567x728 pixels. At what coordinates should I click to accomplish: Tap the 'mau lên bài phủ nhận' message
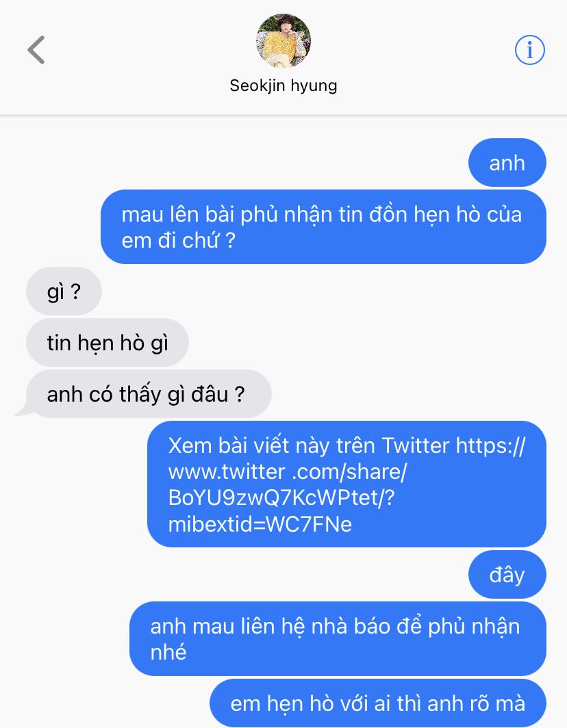point(323,226)
